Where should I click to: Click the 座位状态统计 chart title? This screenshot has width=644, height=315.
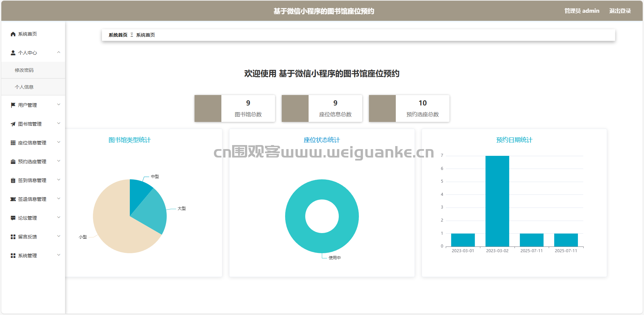click(x=322, y=140)
